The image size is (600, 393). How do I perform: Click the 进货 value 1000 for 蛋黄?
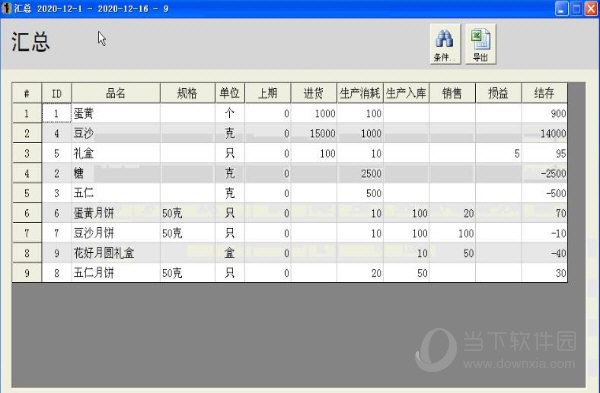pyautogui.click(x=314, y=113)
